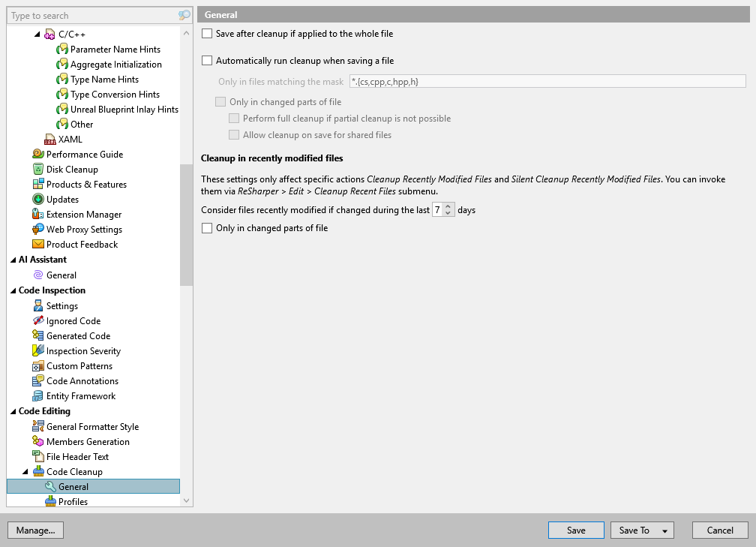The height and width of the screenshot is (547, 756).
Task: Click the Profiles broom icon
Action: 50,502
